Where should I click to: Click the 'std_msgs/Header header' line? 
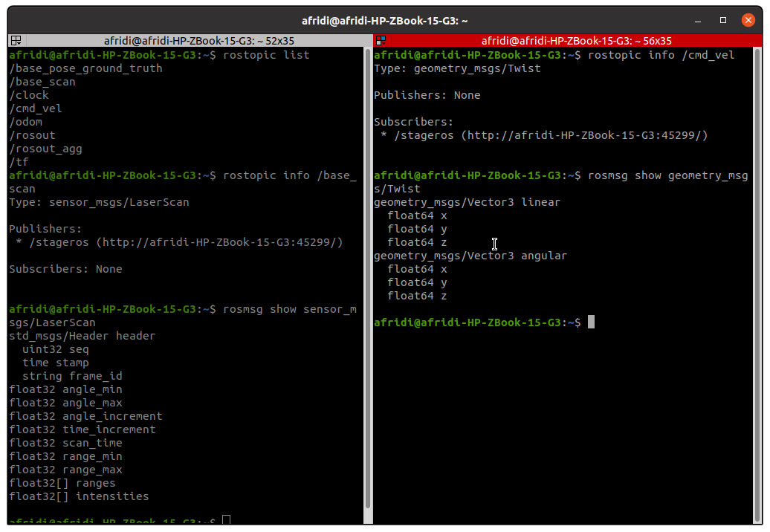(x=82, y=336)
